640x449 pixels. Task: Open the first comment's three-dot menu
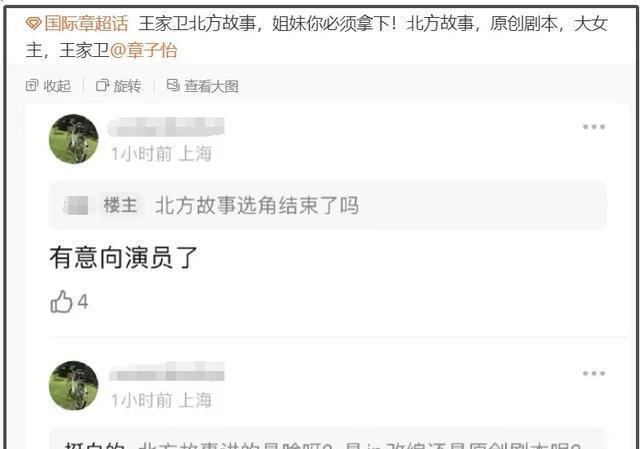(594, 127)
